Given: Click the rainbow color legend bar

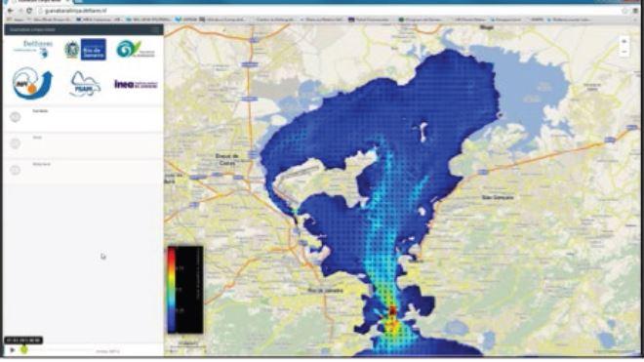Looking at the screenshot, I should (172, 290).
